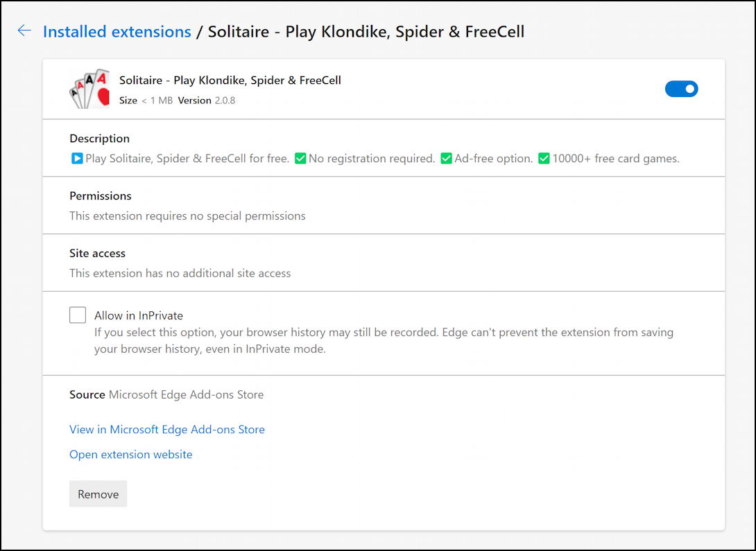Open extension website

coord(130,454)
